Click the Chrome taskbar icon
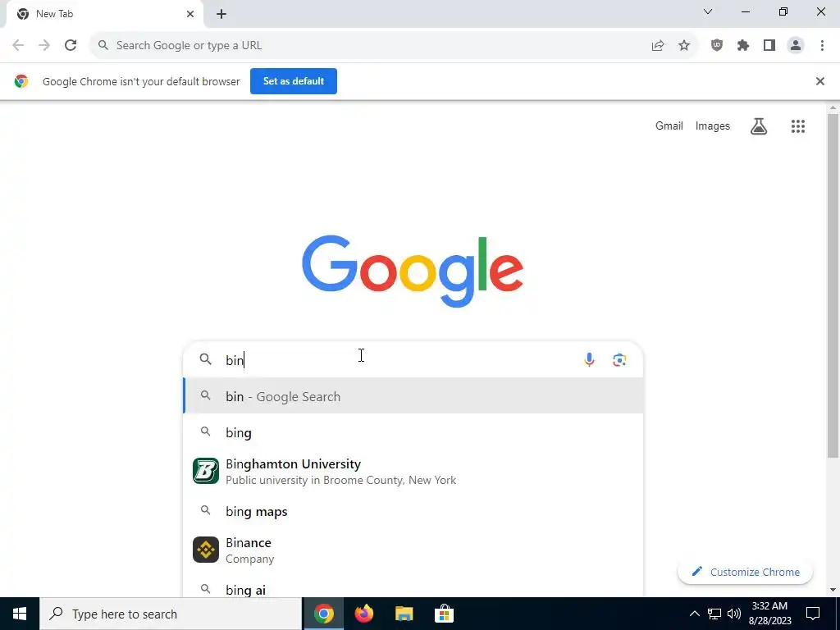 (324, 614)
